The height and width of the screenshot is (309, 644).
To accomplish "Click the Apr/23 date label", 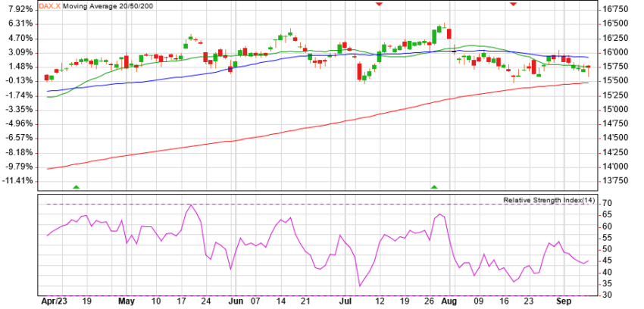I will click(55, 301).
